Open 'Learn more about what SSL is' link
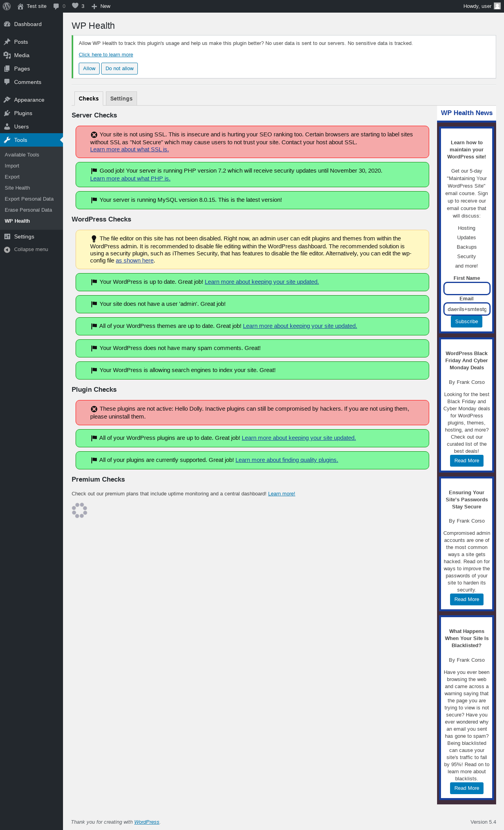 pos(130,149)
